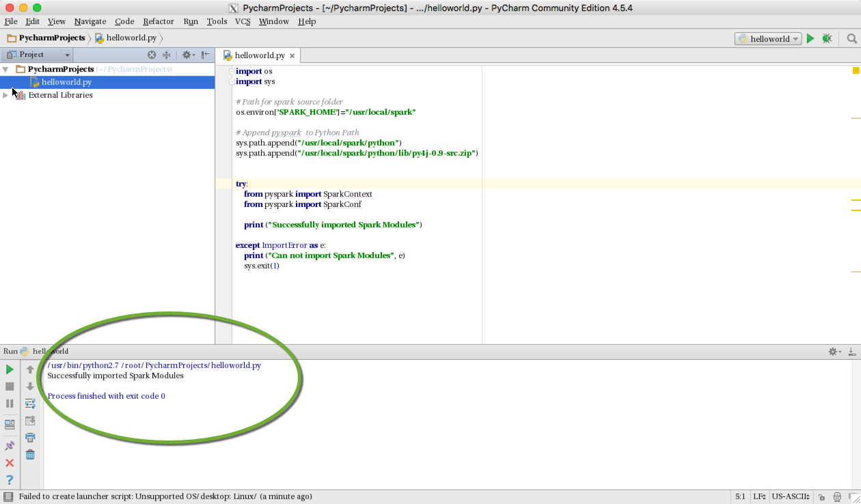Clear console output using the trash icon
The height and width of the screenshot is (504, 861).
(30, 453)
